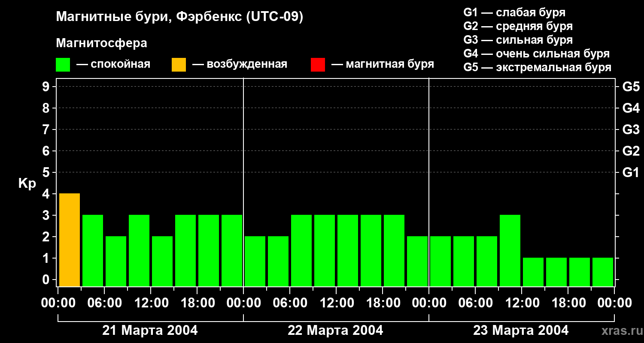Viewport: 644px width, 343px height.
Task: Click 'G2 — средняя буря' legend line
Action: point(518,26)
